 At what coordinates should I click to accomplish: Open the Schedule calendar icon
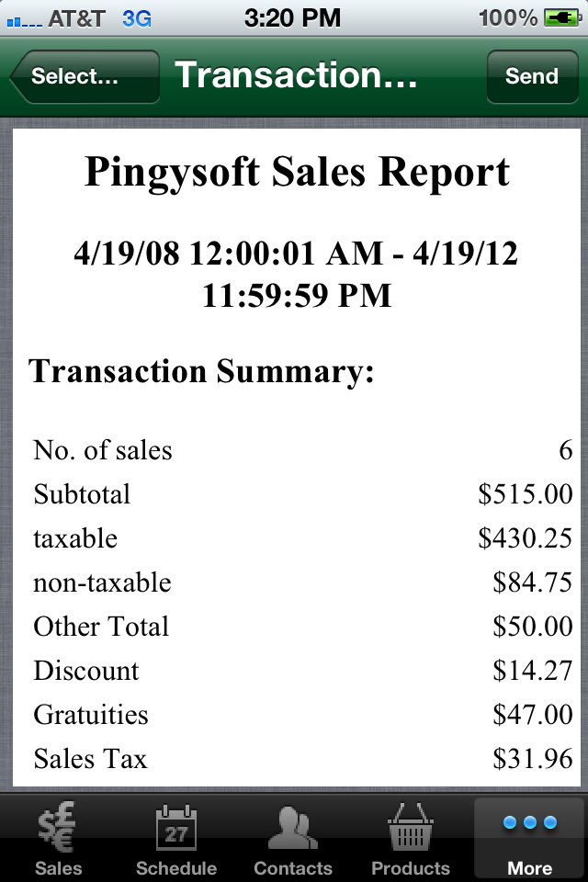[176, 827]
